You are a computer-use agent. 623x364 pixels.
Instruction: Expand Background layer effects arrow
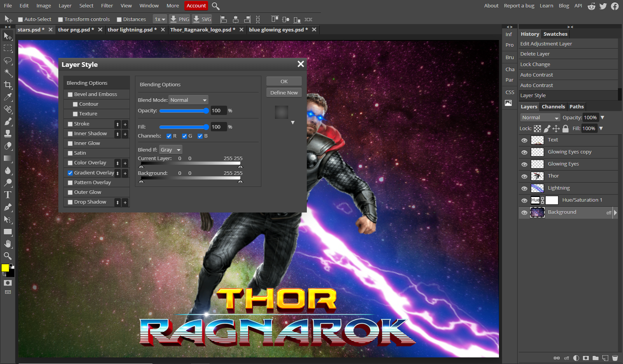click(x=615, y=212)
